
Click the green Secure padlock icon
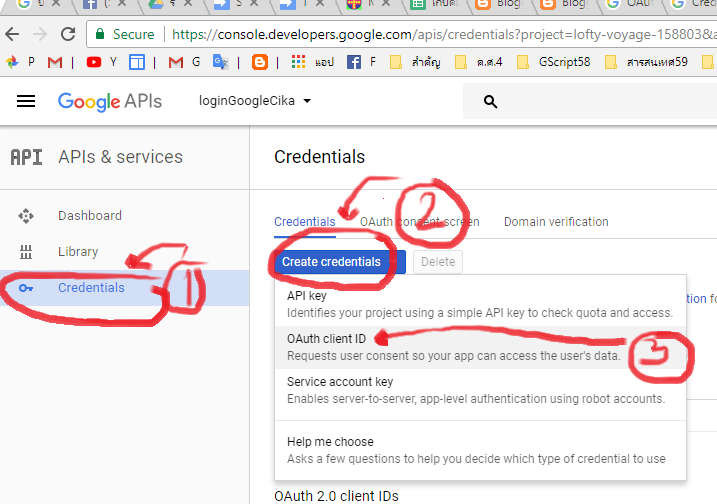point(100,34)
